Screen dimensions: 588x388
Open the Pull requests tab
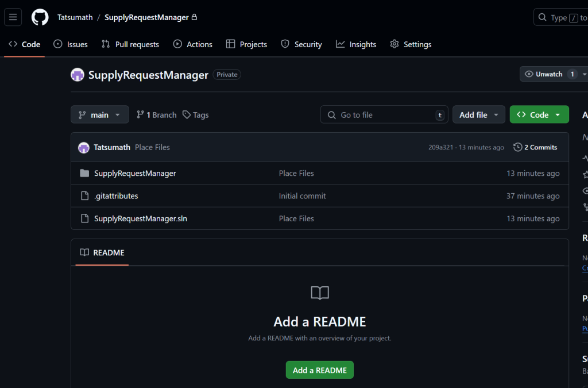pyautogui.click(x=130, y=44)
